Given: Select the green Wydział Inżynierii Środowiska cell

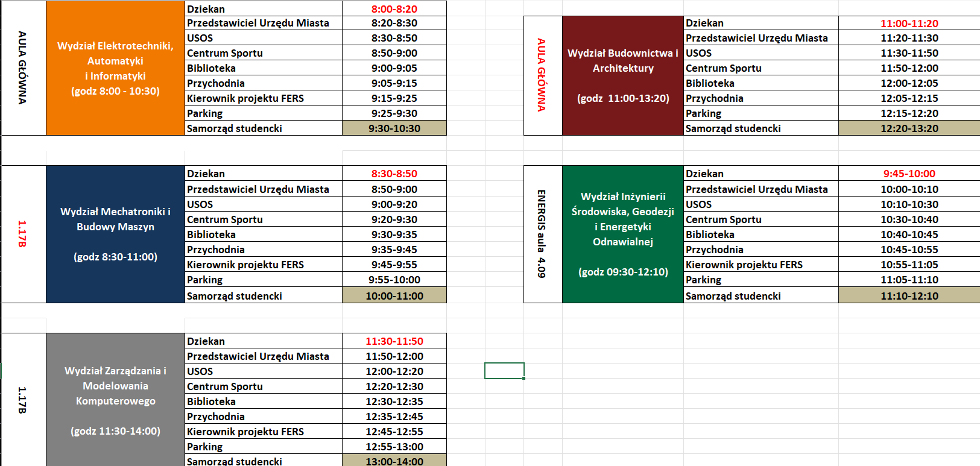Looking at the screenshot, I should coord(623,234).
